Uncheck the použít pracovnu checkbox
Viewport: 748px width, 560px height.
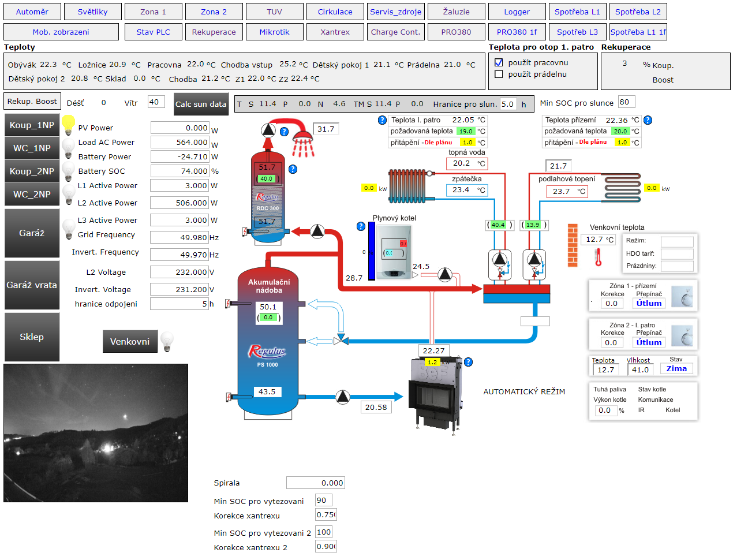[499, 62]
